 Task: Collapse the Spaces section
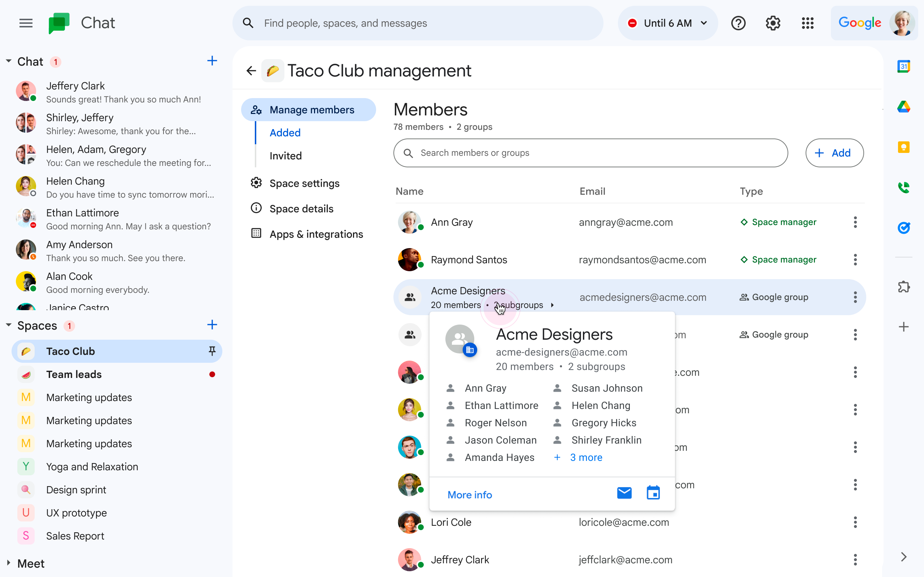(x=8, y=325)
